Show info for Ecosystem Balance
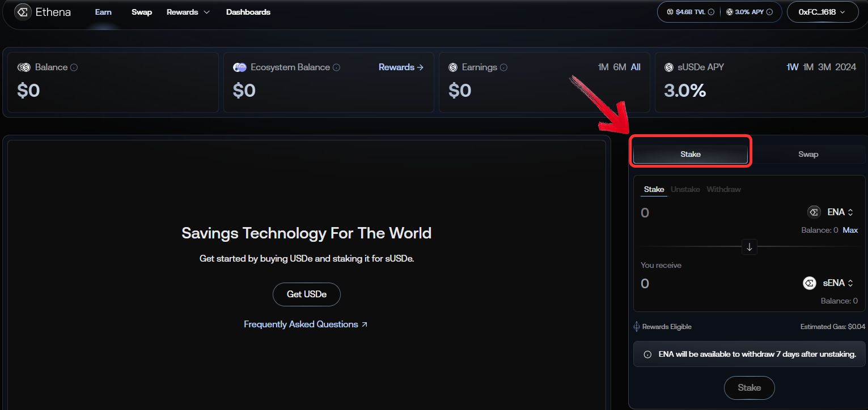The image size is (868, 410). pos(336,67)
